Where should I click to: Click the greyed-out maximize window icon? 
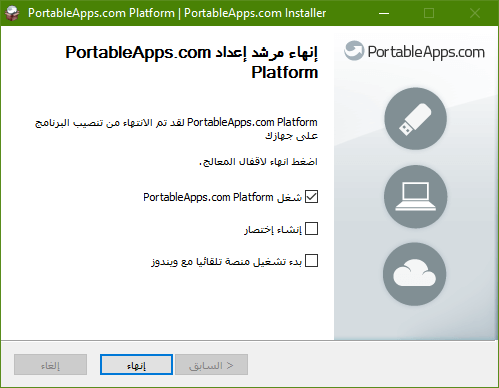coord(429,13)
